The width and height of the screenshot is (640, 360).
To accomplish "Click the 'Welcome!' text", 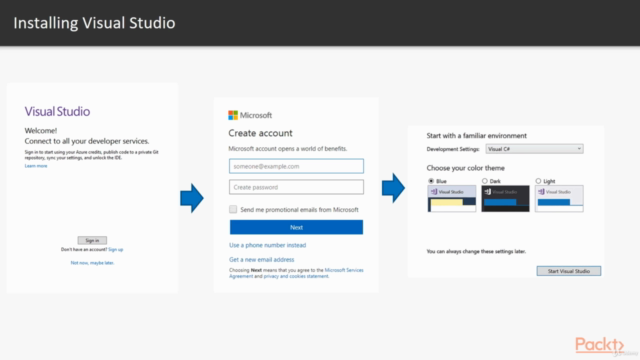I will click(41, 131).
